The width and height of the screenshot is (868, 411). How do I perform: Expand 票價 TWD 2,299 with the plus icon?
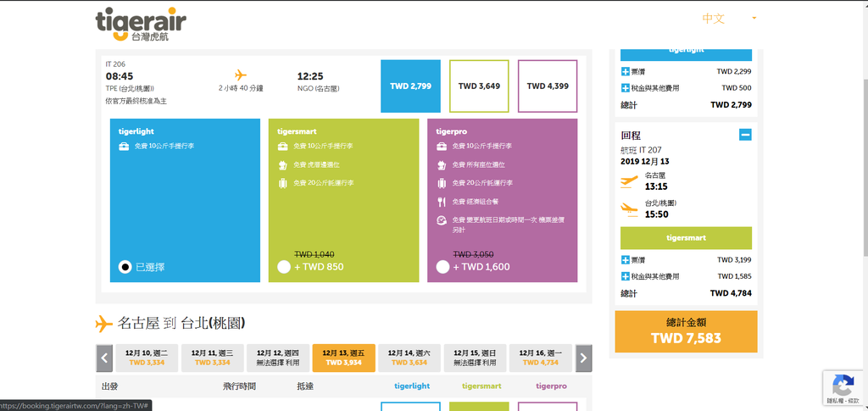pos(626,71)
